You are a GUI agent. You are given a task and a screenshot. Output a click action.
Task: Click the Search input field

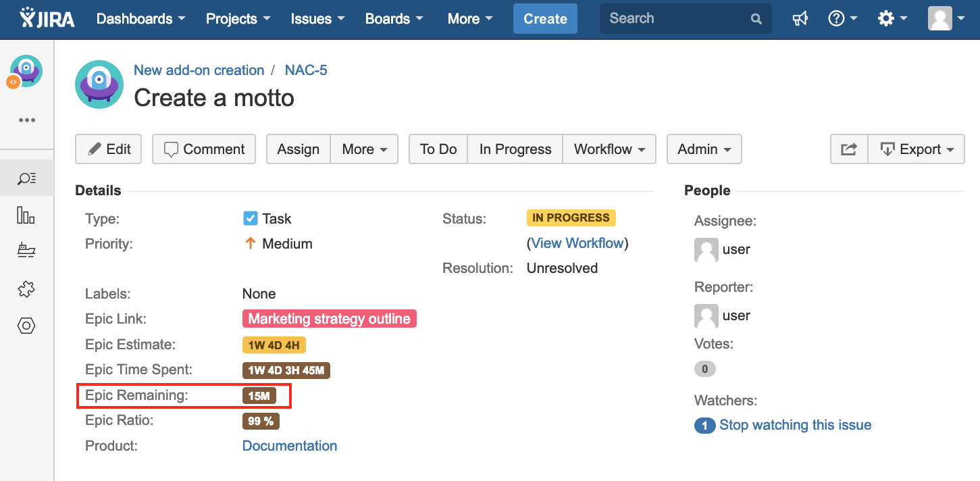(x=677, y=19)
